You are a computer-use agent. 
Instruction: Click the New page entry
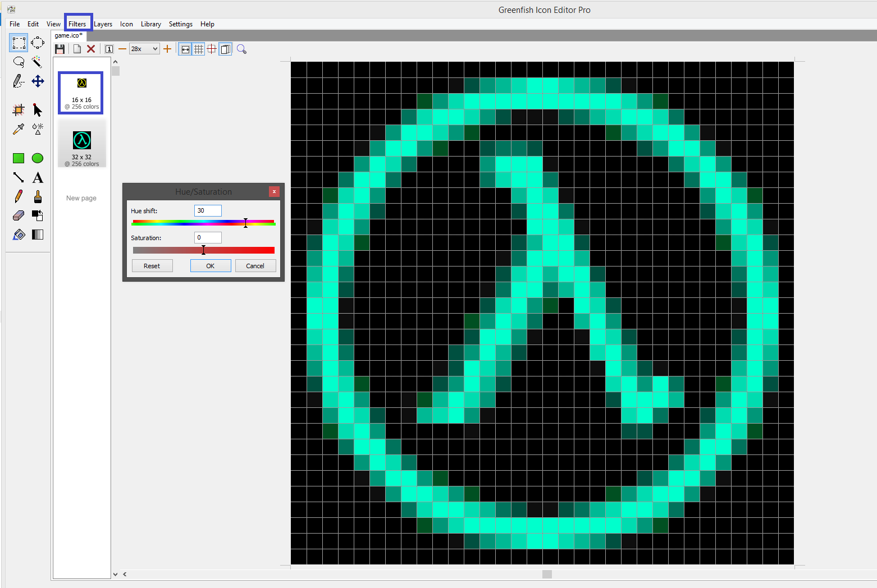81,198
